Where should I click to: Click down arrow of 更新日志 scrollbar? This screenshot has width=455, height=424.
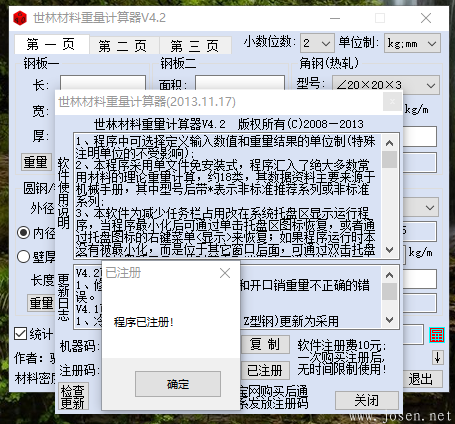click(389, 320)
